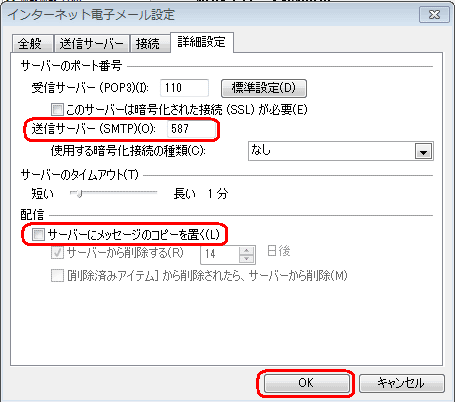Click the 標準設定(D) button

pyautogui.click(x=264, y=88)
